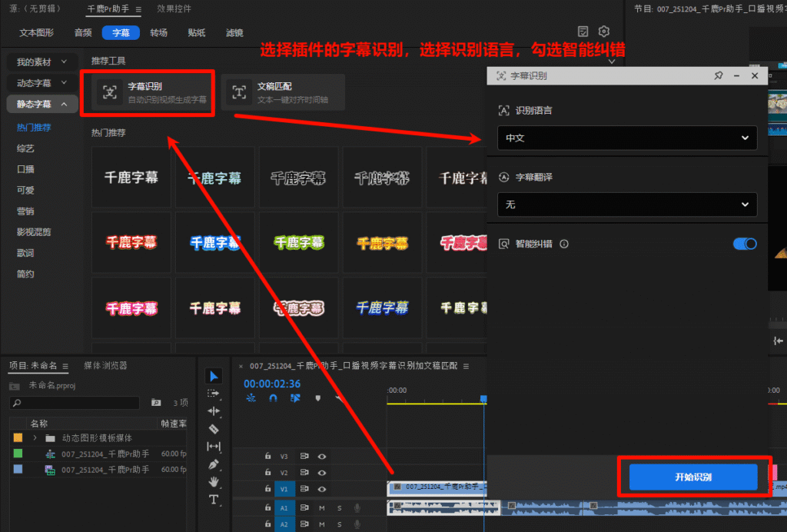This screenshot has height=532, width=787.
Task: Arm the A1 track voice-over record microphone
Action: click(x=357, y=508)
